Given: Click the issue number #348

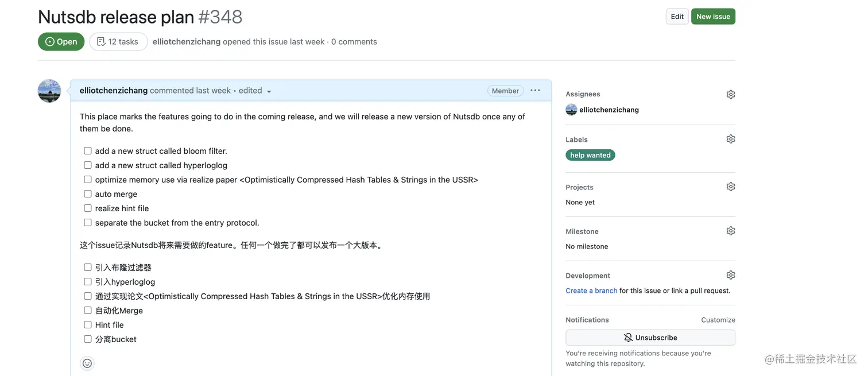Looking at the screenshot, I should pyautogui.click(x=220, y=17).
